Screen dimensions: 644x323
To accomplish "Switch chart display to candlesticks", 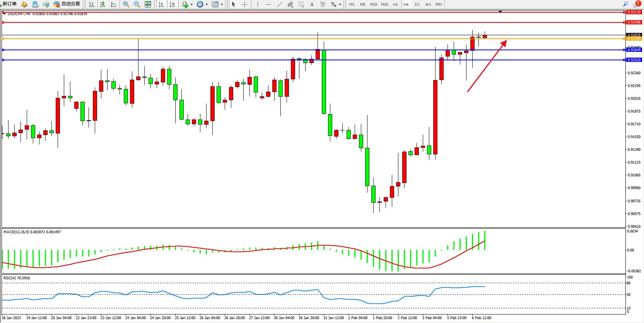I will (x=102, y=4).
